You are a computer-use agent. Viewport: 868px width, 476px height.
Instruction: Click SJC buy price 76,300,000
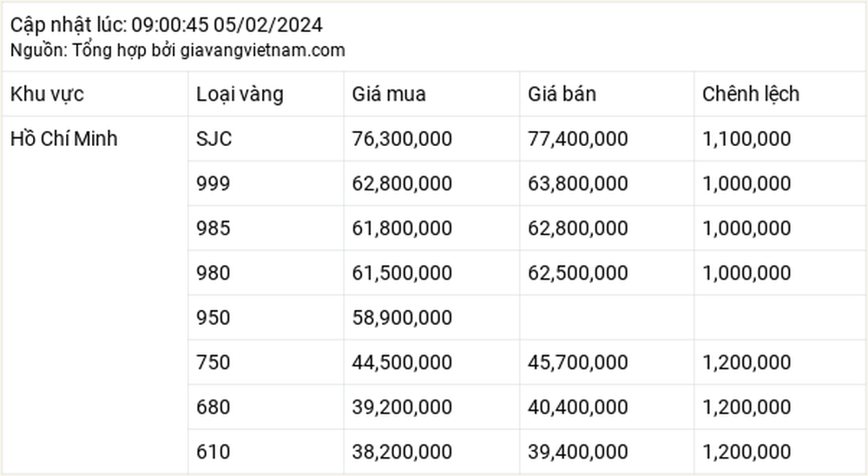point(402,138)
